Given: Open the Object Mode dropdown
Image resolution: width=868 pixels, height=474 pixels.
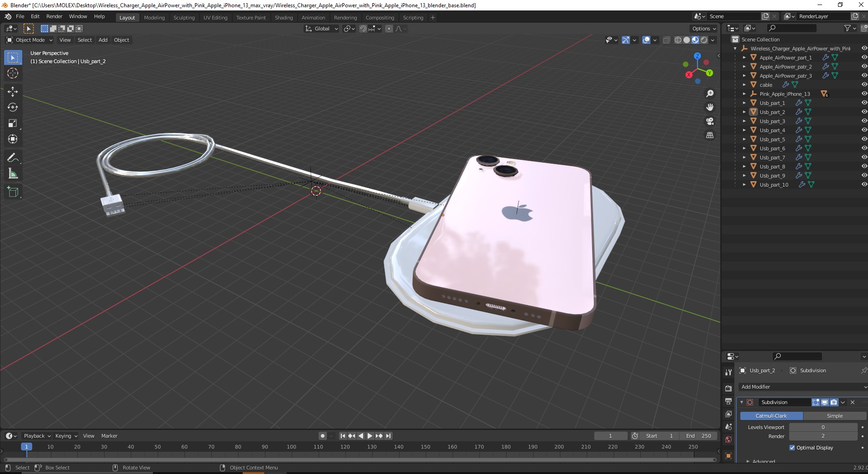Looking at the screenshot, I should tap(30, 40).
